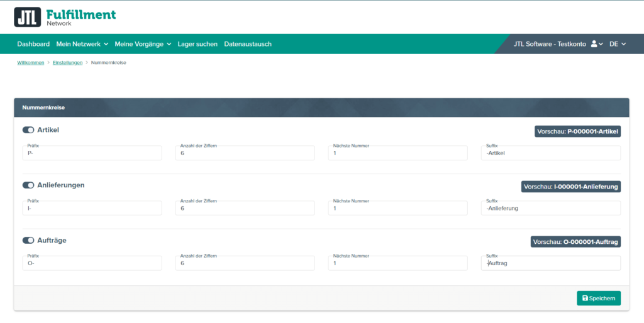Viewport: 644px width, 323px height.
Task: Toggle the Anlieferungen number range switch
Action: 28,185
